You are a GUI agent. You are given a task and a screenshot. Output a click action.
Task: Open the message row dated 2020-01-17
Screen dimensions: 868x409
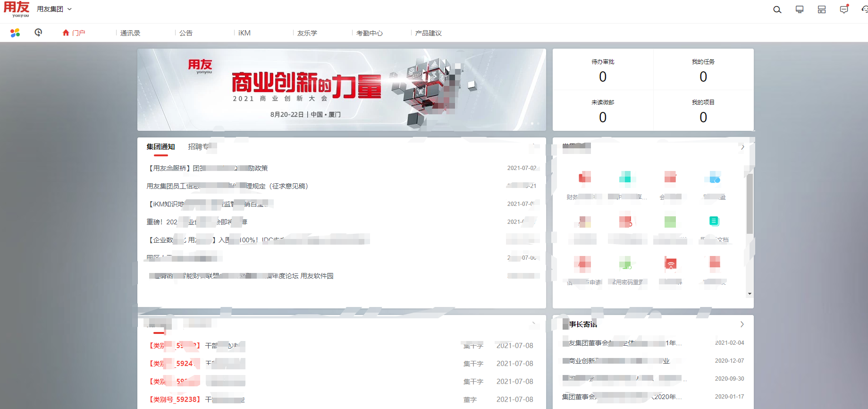(x=653, y=397)
